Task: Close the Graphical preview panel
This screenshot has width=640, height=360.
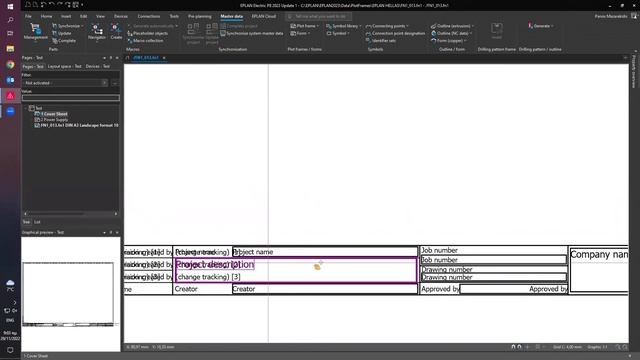Action: pos(117,232)
